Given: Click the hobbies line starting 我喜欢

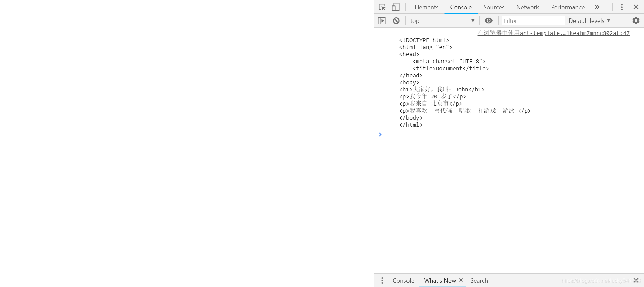Looking at the screenshot, I should pyautogui.click(x=465, y=111).
